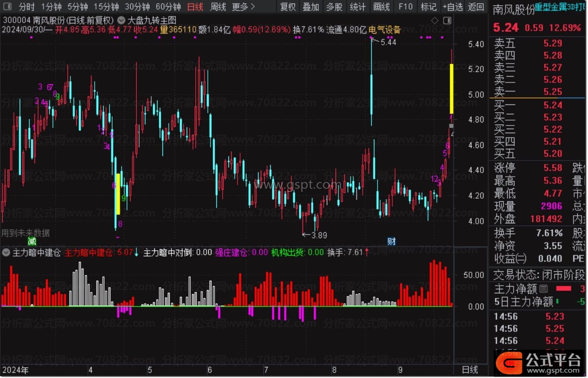Screen dimensions: 588x378
Task: Click the blue 财 marker under the chart
Action: coord(391,241)
